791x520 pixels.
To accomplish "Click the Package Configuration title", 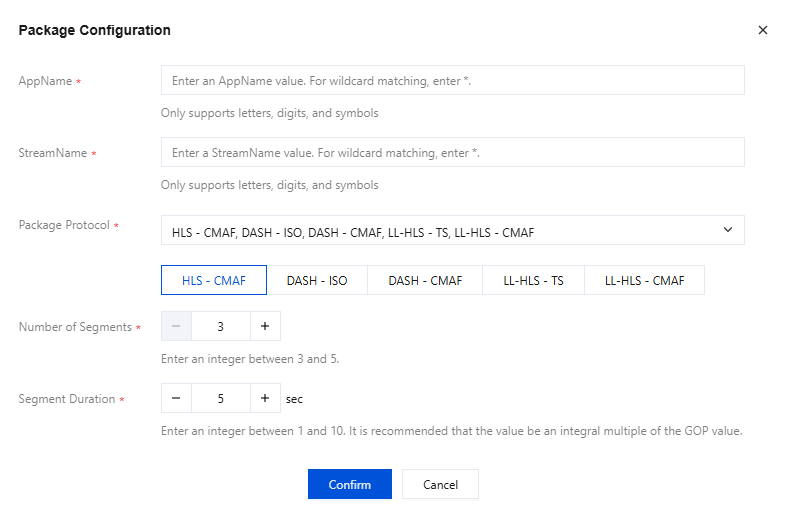I will point(95,30).
